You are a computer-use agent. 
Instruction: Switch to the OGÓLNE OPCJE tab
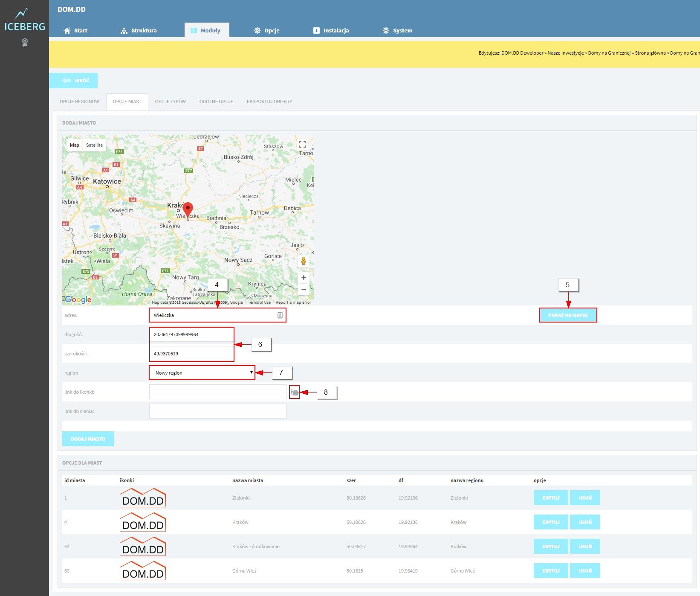[216, 102]
